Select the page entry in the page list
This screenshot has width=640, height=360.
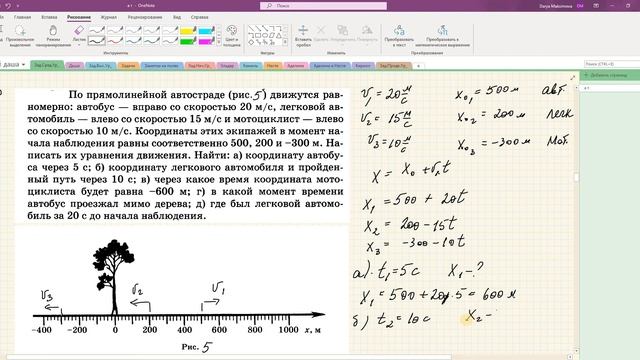coord(610,88)
